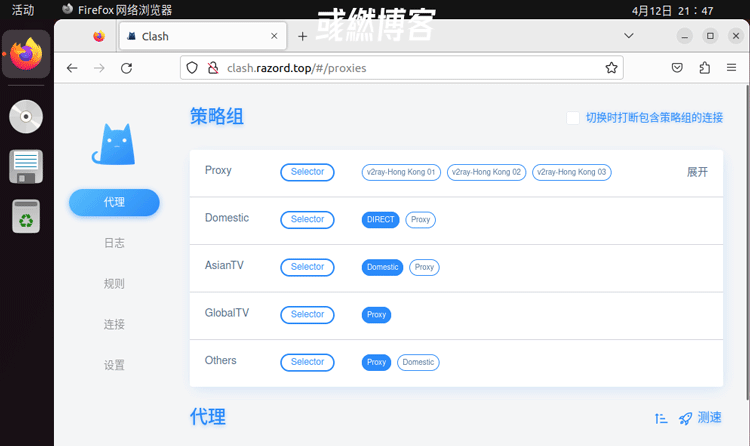Viewport: 750px width, 446px height.
Task: Open the list all tabs dropdown
Action: coord(629,35)
